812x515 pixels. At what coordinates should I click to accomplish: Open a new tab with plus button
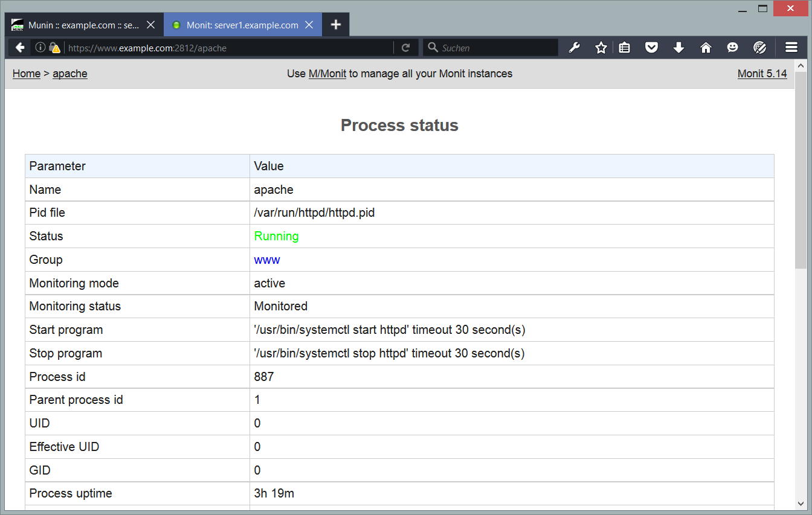[336, 25]
